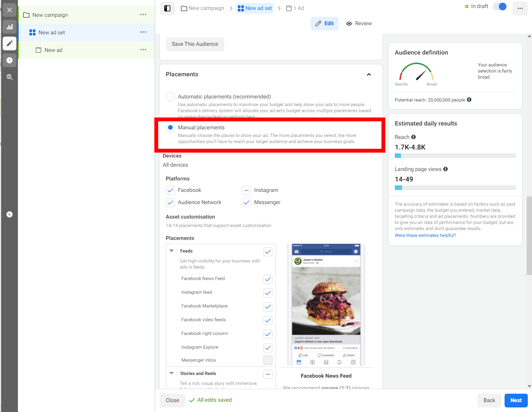Screen dimensions: 532x412
Task: Select the pencil Edit icon in left sidebar
Action: [10, 43]
